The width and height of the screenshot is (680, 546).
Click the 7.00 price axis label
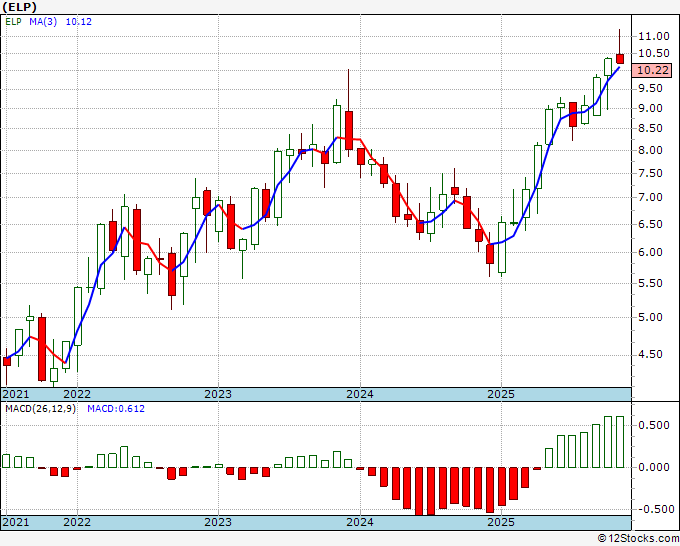click(651, 198)
